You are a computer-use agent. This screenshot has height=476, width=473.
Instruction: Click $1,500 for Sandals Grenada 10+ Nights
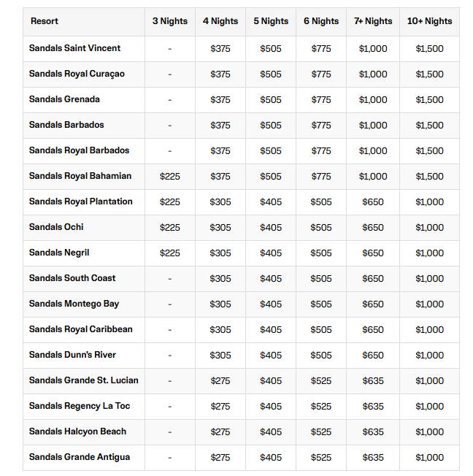[430, 99]
